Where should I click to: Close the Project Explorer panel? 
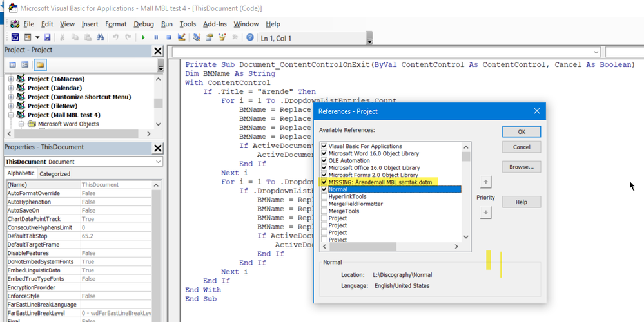158,51
